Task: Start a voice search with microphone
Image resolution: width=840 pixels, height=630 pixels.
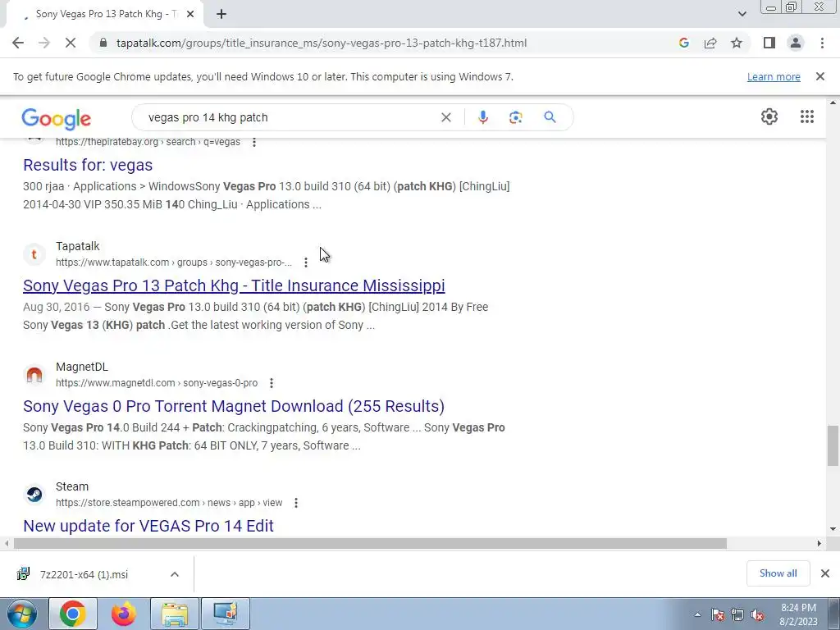Action: point(482,117)
